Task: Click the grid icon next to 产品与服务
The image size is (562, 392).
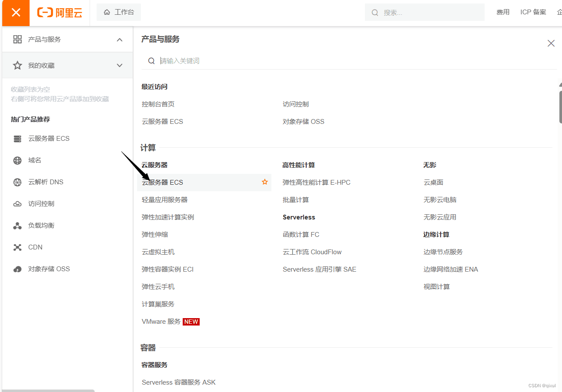Action: coord(17,40)
